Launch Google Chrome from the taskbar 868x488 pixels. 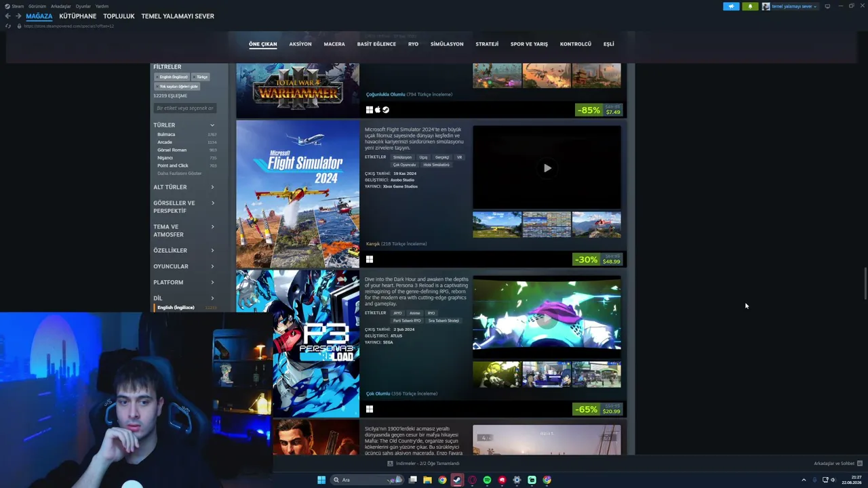(x=442, y=480)
